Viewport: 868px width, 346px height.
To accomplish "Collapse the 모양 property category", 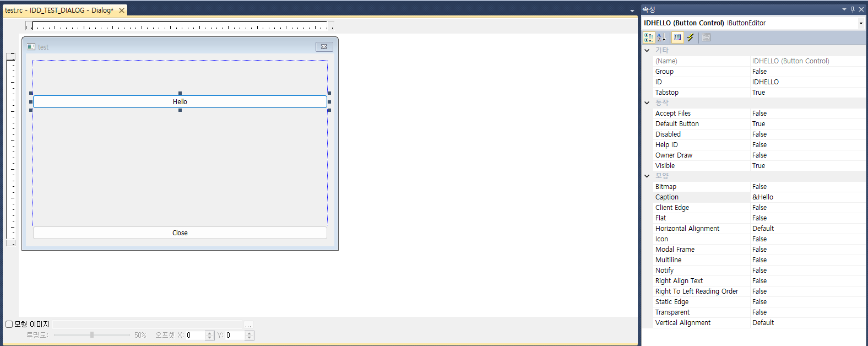I will pyautogui.click(x=647, y=176).
